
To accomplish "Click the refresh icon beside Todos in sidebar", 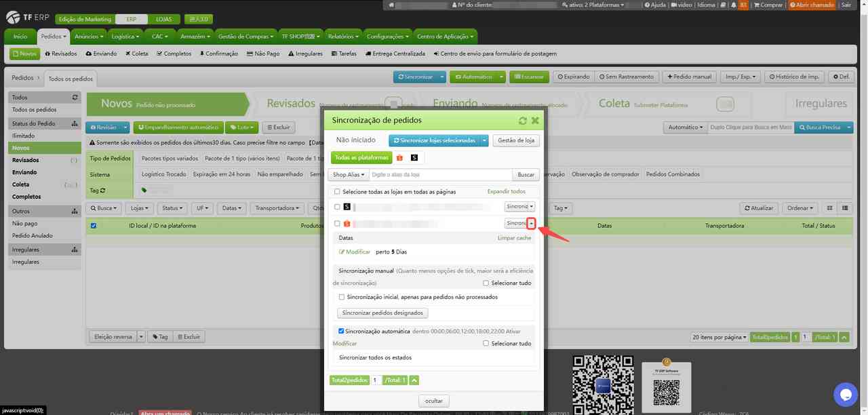I will click(x=75, y=98).
